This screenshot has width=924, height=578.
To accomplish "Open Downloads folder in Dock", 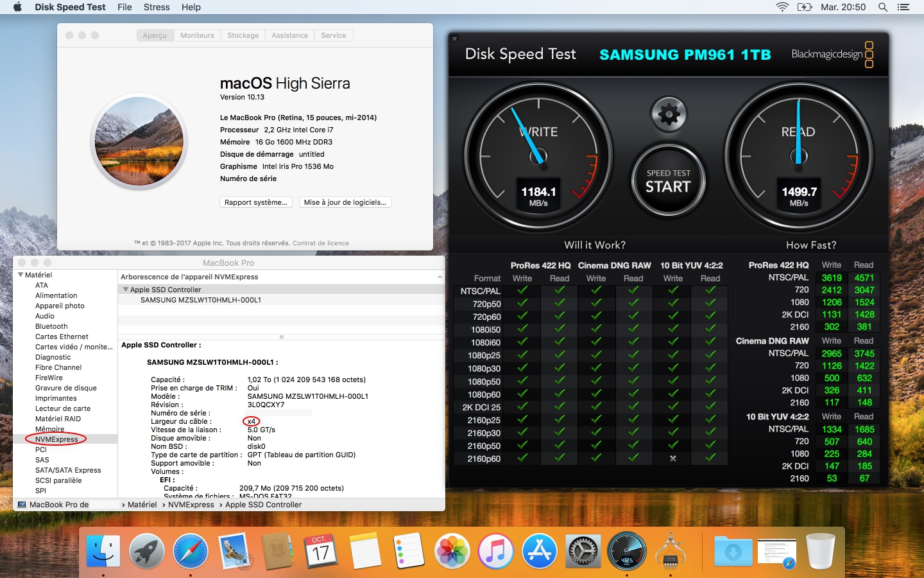I will tap(733, 551).
